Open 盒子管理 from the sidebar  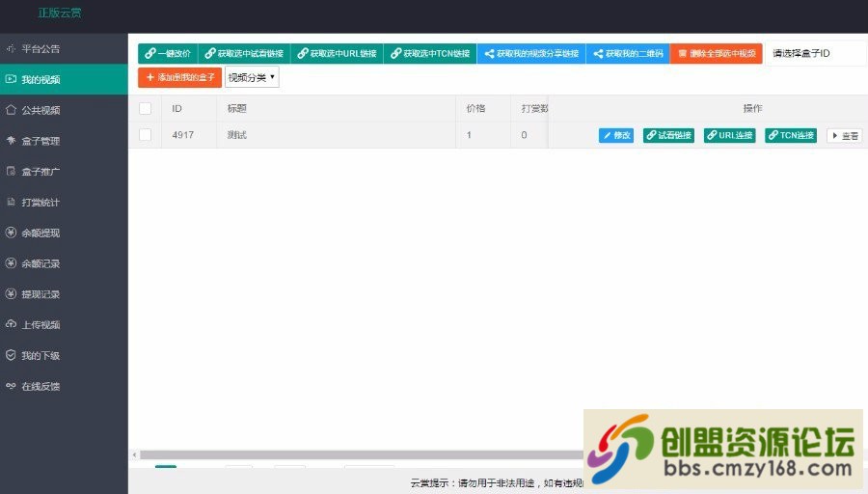[64, 141]
